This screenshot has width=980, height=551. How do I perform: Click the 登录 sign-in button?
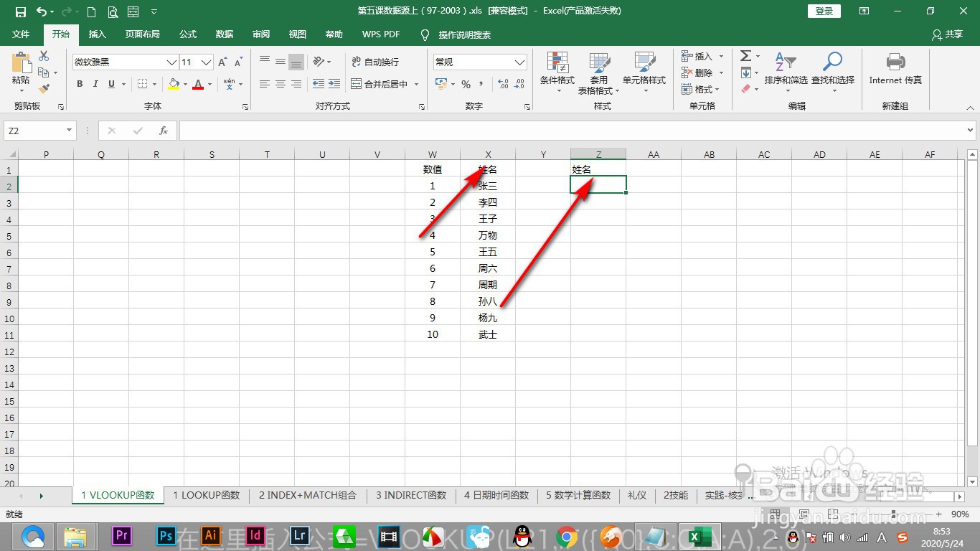[x=824, y=11]
